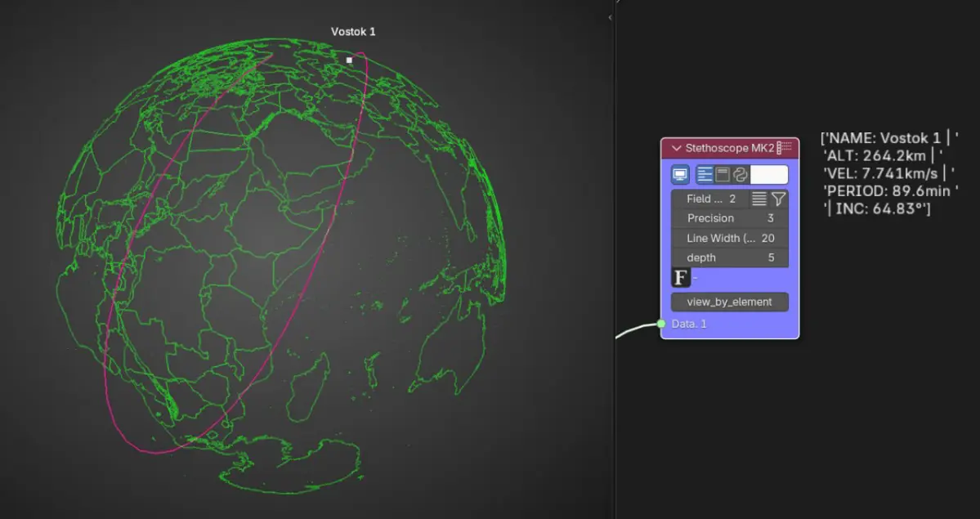Screen dimensions: 980x519
Task: Select the window-style view icon
Action: coord(722,174)
